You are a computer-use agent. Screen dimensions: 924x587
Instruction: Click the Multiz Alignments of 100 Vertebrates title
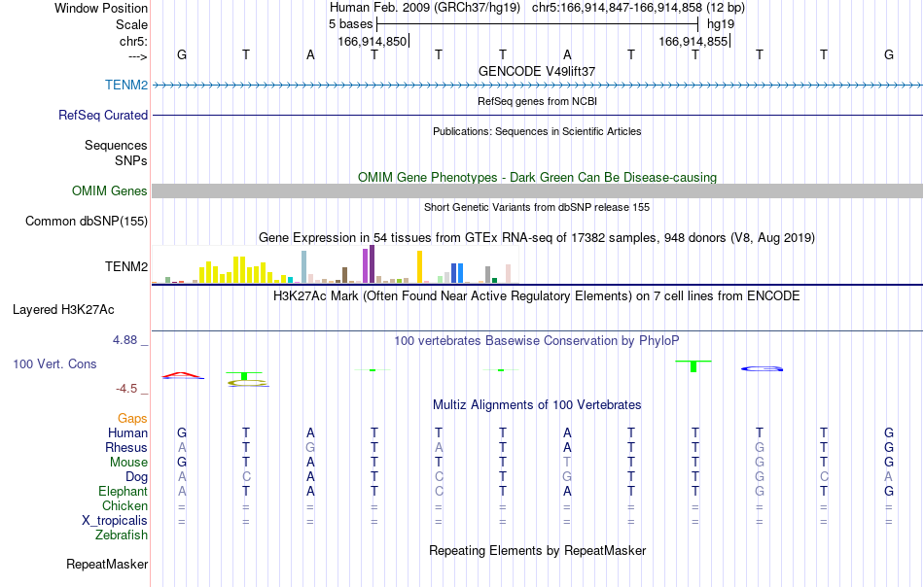pos(537,405)
